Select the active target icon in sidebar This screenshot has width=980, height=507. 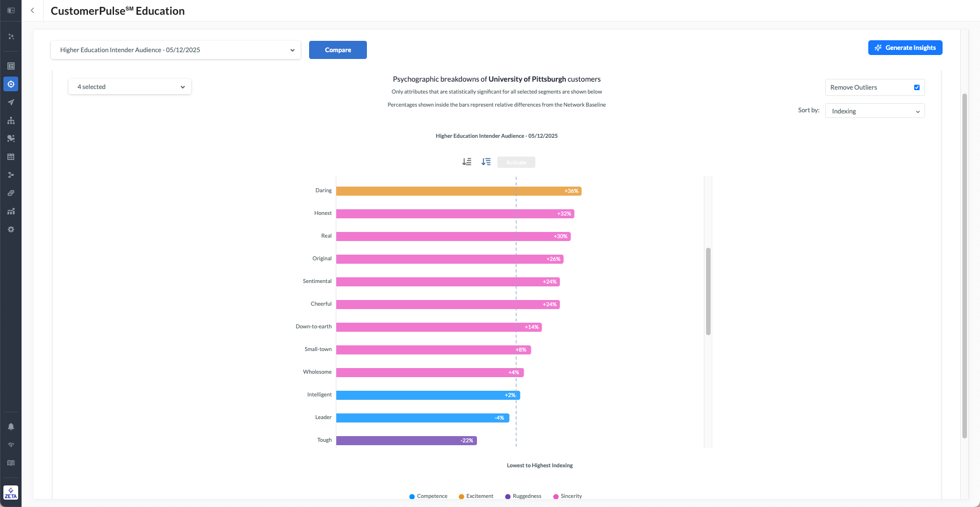(11, 84)
